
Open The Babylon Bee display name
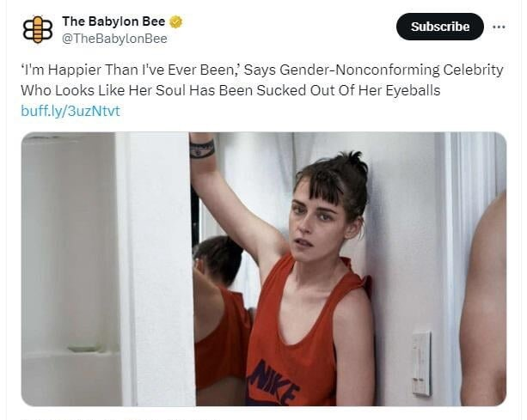click(113, 21)
